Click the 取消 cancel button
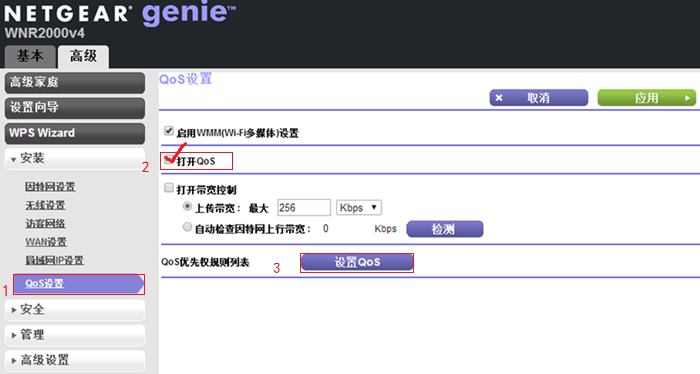The image size is (700, 374). tap(538, 98)
